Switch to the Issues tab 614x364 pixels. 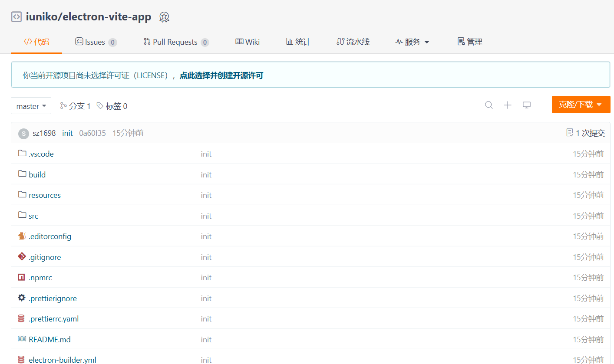96,42
